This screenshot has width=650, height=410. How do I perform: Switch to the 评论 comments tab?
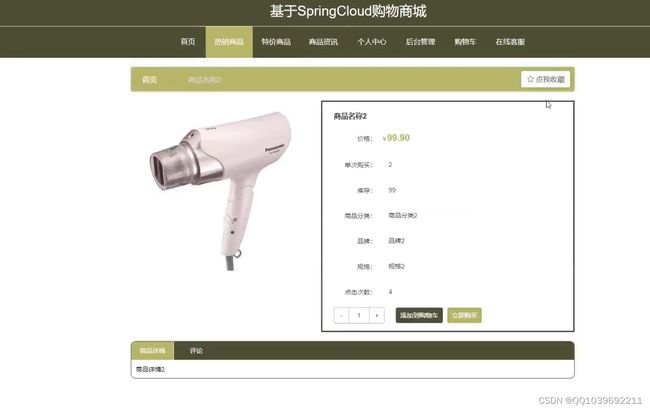tap(196, 351)
